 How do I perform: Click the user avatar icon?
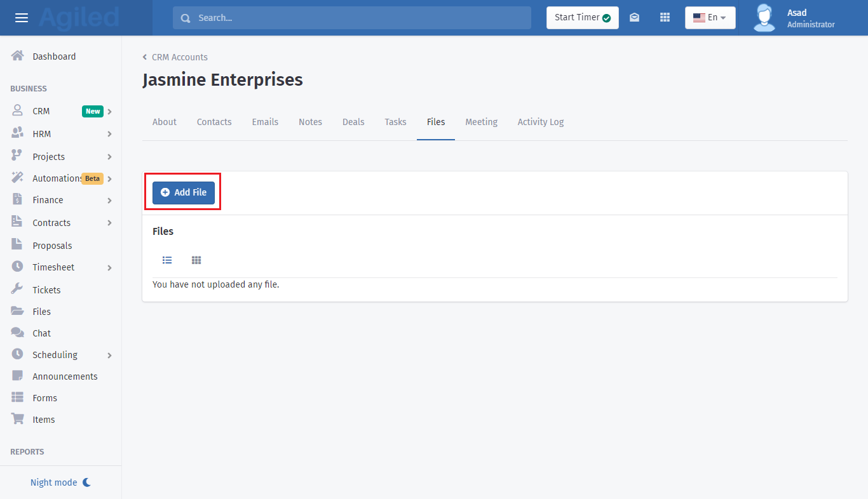(764, 18)
